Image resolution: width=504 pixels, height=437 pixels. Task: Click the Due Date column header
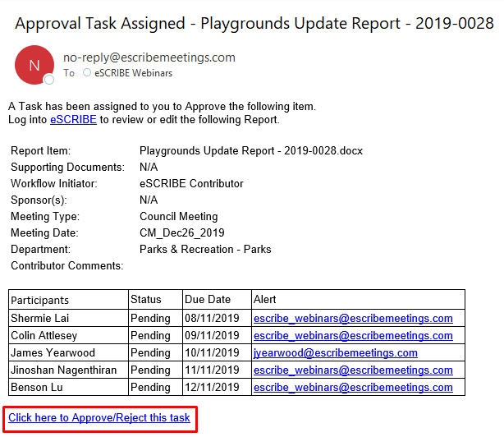click(208, 299)
